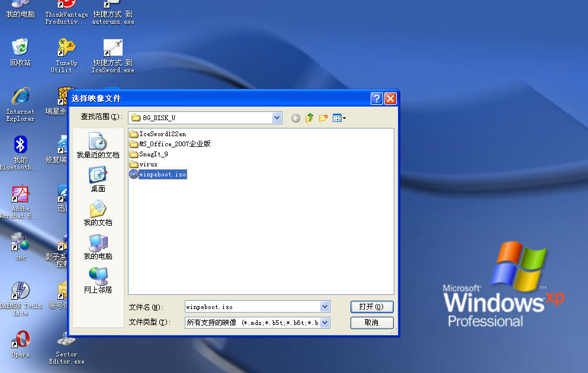Select the SnagIt_9 folder
The width and height of the screenshot is (588, 373).
coord(149,154)
